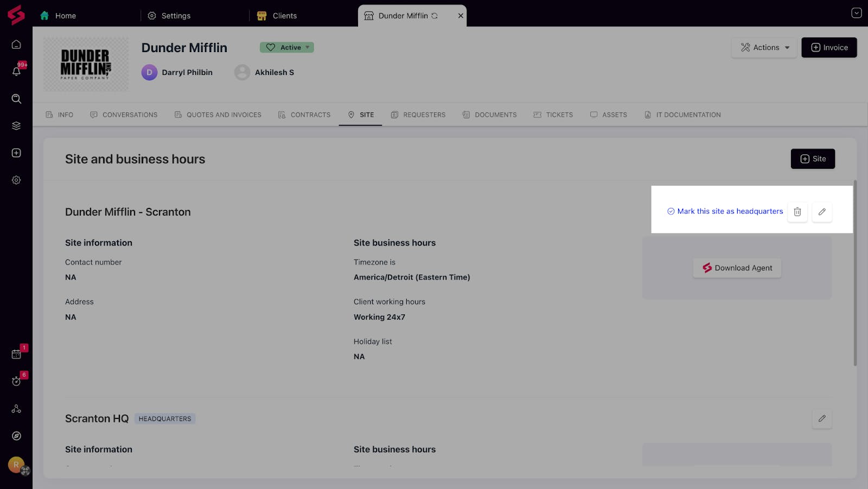Image resolution: width=868 pixels, height=489 pixels.
Task: Open the Actions dropdown
Action: coord(764,48)
